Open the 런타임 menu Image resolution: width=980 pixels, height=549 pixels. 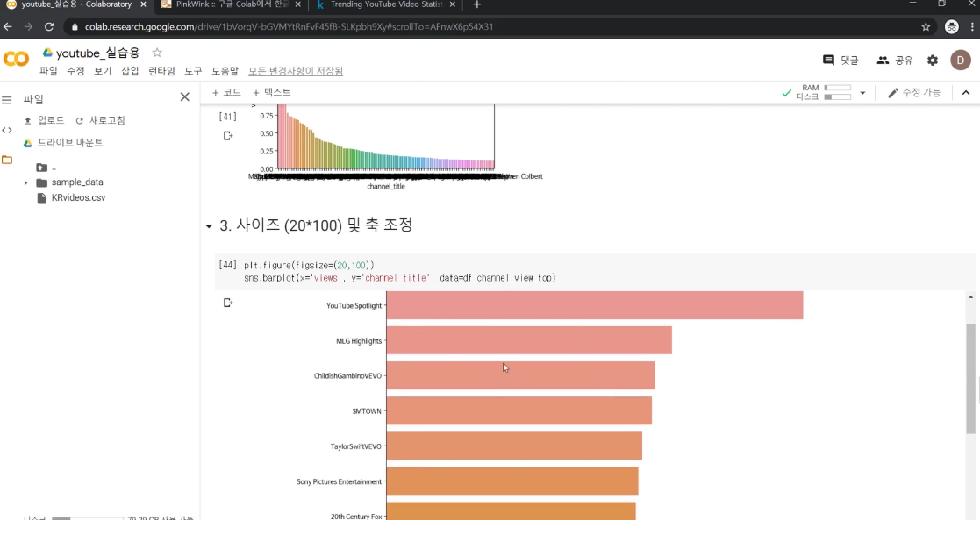click(162, 71)
